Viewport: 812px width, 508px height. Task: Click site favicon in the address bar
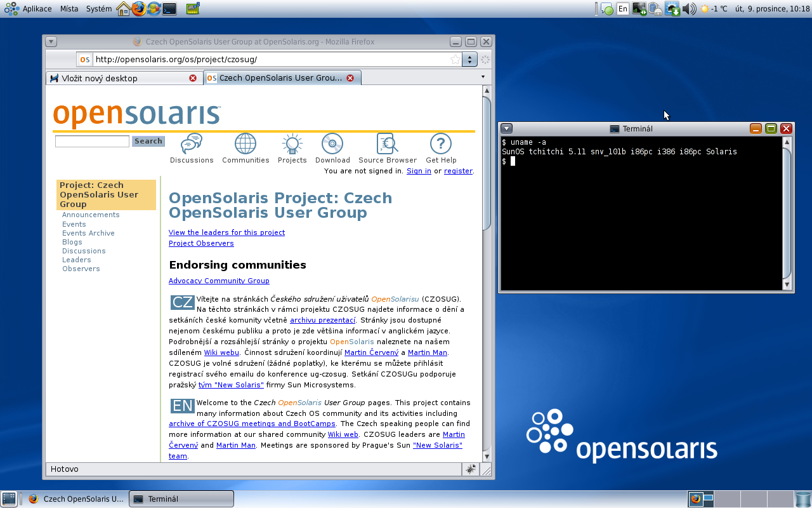[84, 60]
